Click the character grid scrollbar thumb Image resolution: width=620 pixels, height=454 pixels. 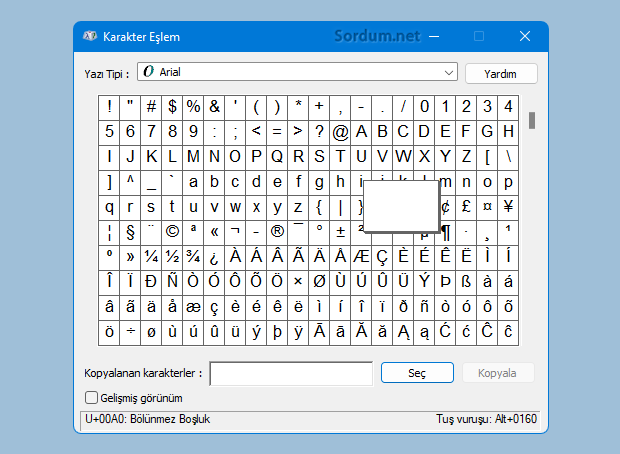(532, 120)
